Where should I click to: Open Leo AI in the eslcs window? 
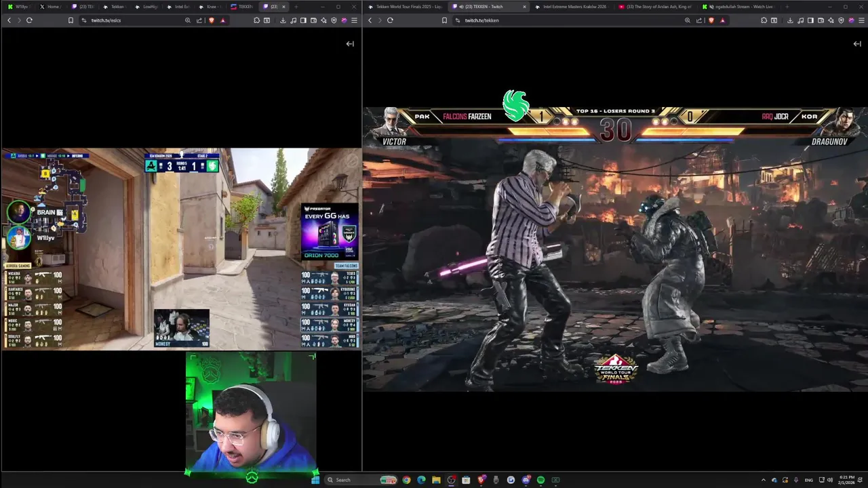[x=323, y=20]
